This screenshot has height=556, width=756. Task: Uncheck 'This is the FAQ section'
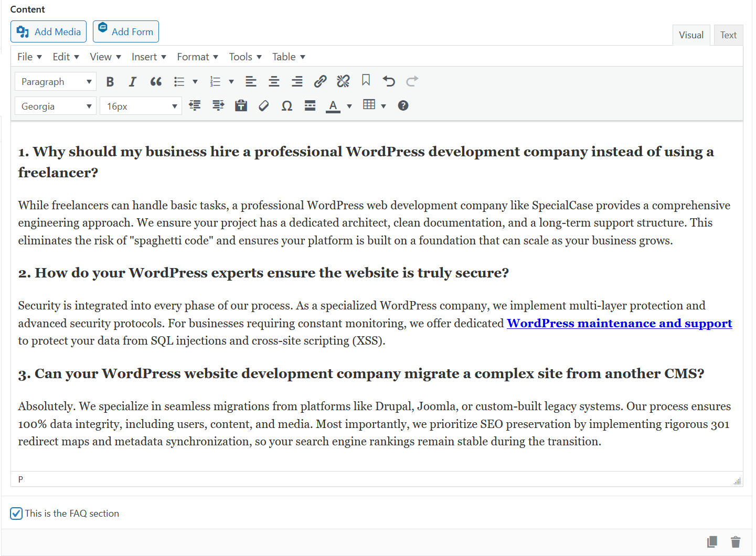pyautogui.click(x=16, y=514)
